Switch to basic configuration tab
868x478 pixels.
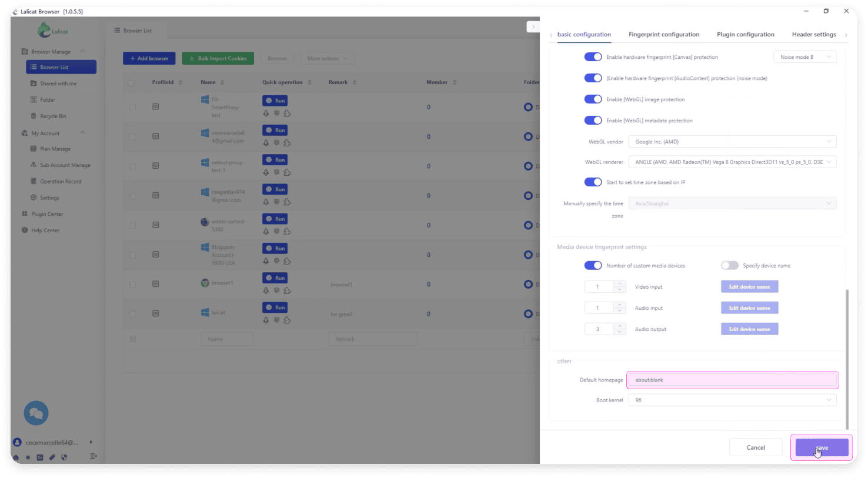(x=584, y=35)
